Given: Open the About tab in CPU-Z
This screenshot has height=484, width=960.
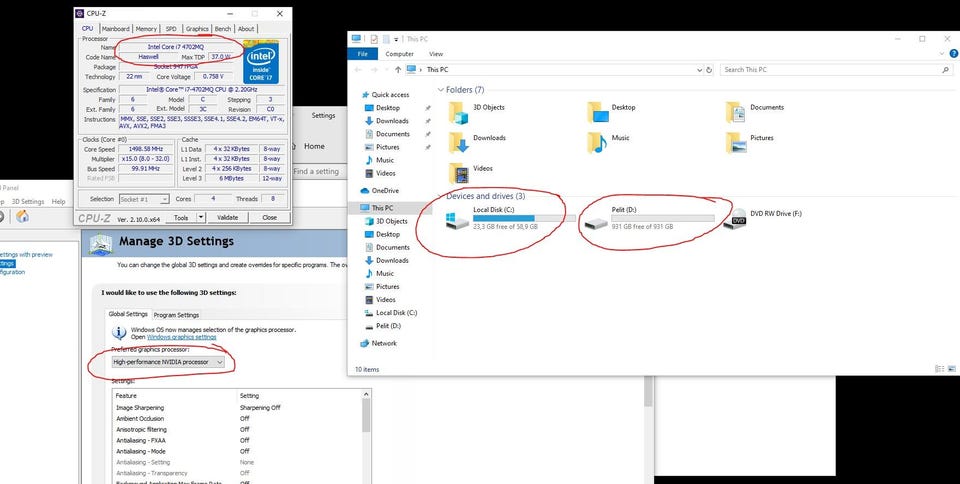Looking at the screenshot, I should coord(246,29).
